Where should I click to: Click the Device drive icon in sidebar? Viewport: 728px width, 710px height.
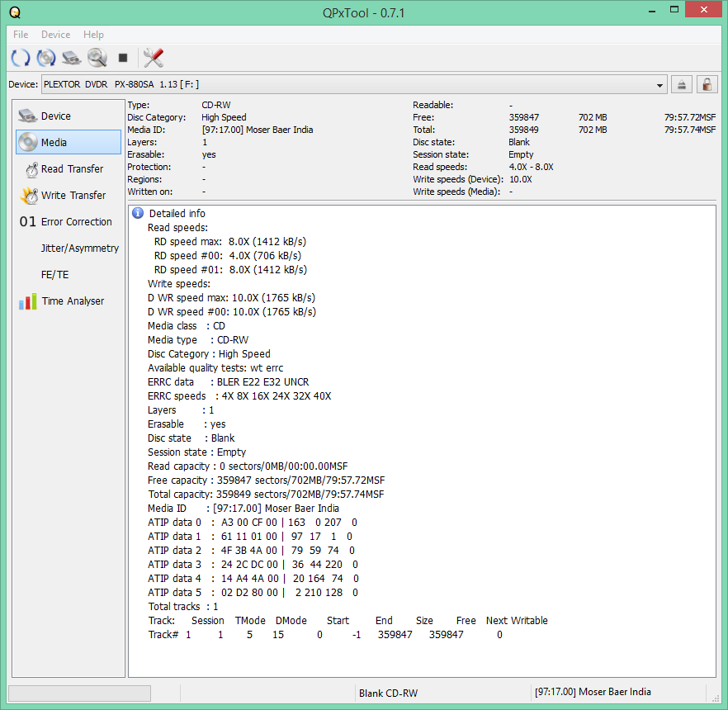[28, 116]
